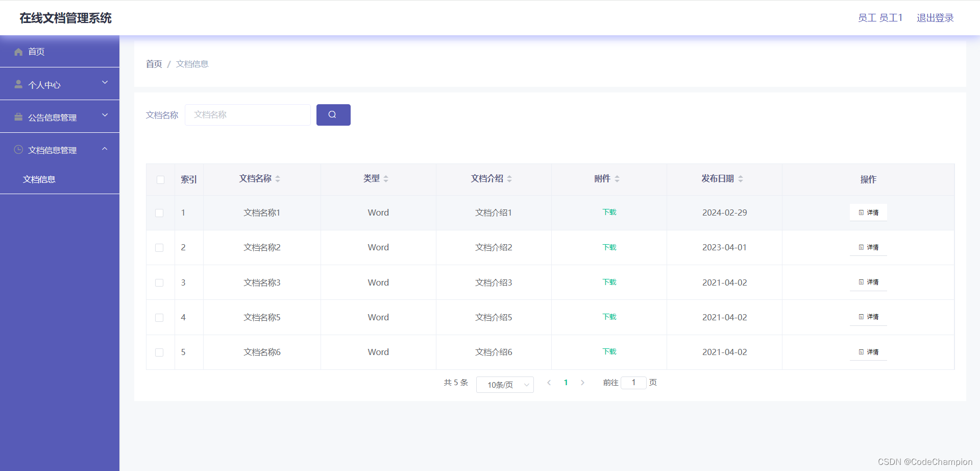The height and width of the screenshot is (471, 980).
Task: Open 详情 for row 文档名称3
Action: coord(868,282)
